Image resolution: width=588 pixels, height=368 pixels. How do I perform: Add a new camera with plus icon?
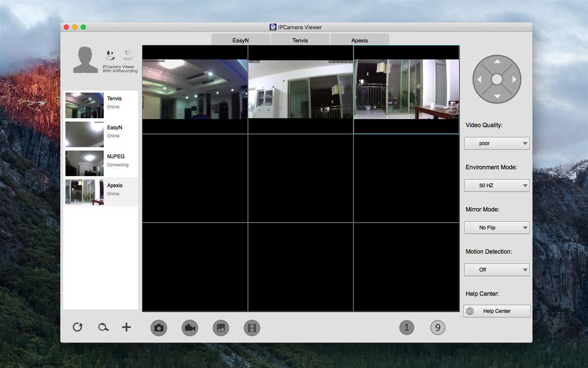[x=126, y=327]
